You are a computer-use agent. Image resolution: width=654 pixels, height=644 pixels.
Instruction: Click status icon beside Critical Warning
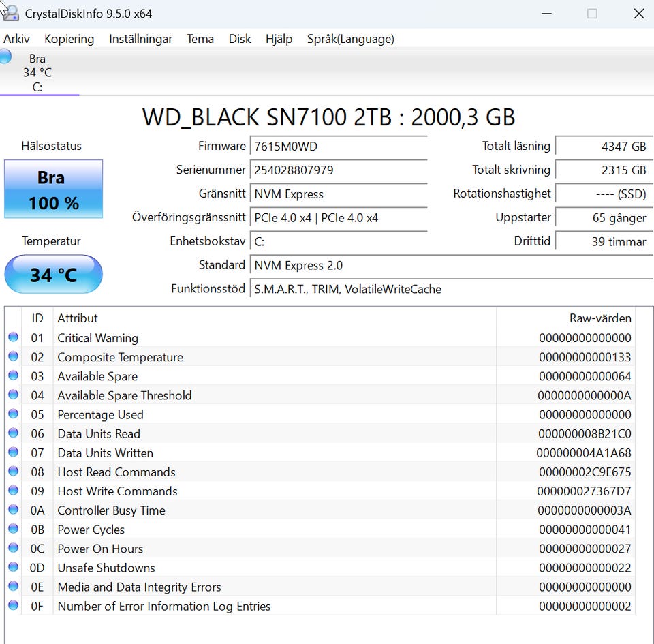tap(13, 338)
